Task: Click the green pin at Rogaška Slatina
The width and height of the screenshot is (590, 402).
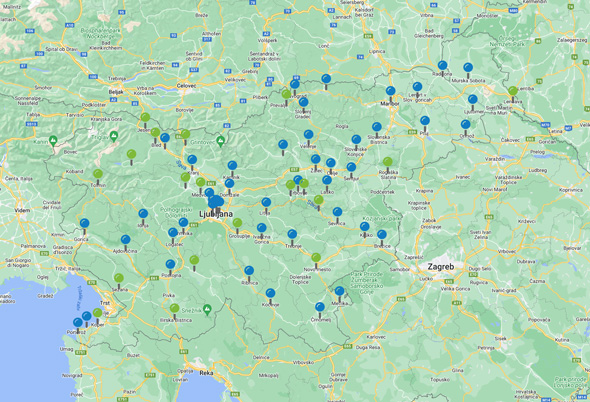Action: [388, 165]
